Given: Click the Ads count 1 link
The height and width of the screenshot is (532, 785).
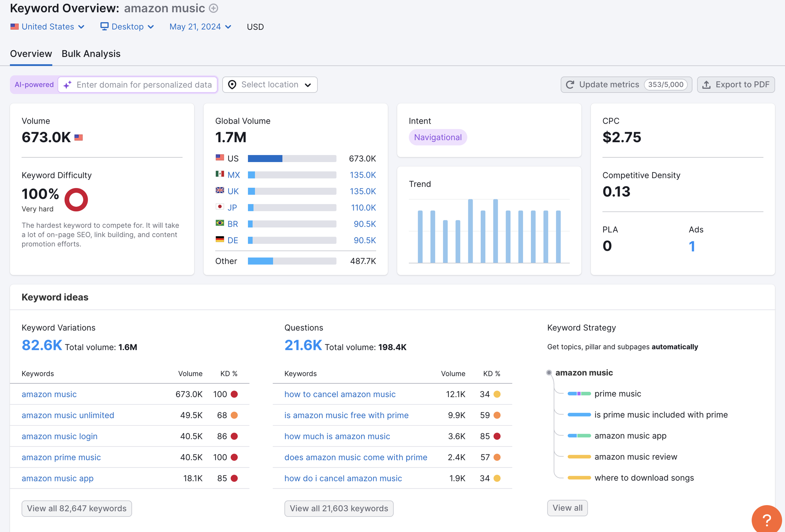Looking at the screenshot, I should coord(692,246).
